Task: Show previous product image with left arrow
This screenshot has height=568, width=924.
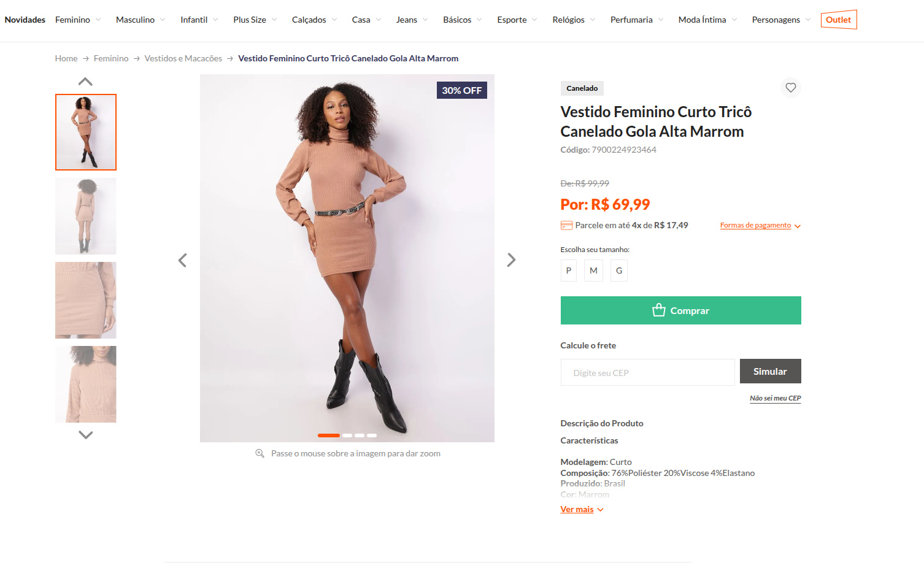Action: point(182,260)
